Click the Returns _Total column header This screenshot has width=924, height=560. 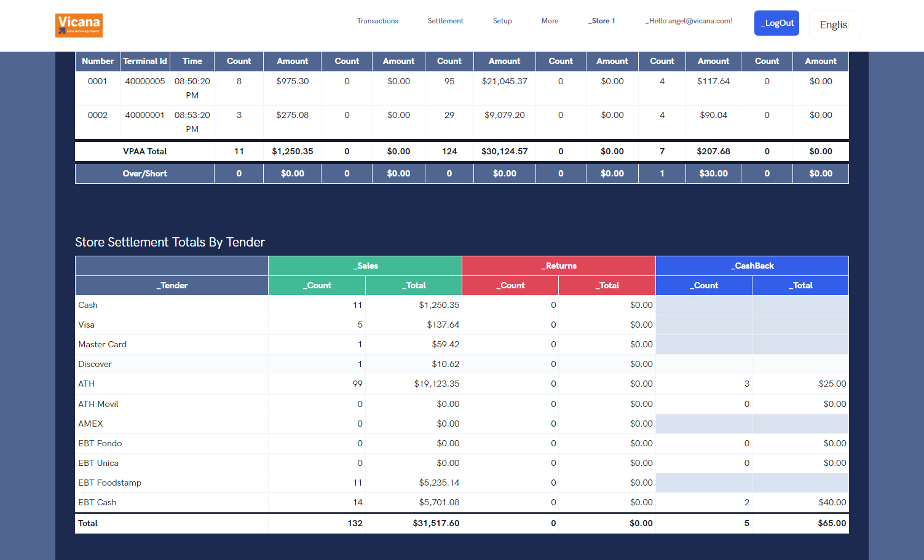607,285
